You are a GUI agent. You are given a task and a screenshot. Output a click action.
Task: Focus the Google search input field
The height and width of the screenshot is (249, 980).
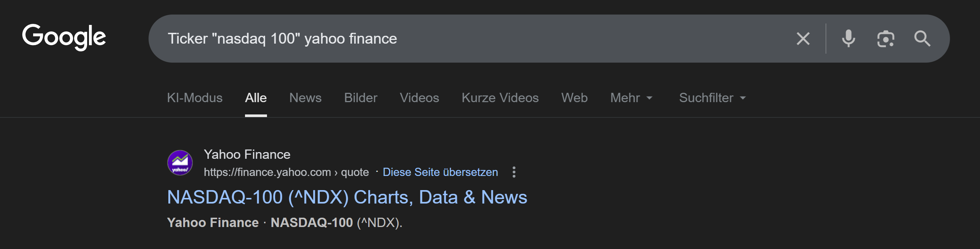[x=456, y=38]
